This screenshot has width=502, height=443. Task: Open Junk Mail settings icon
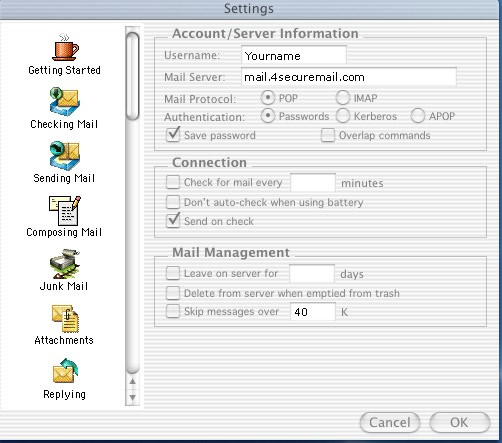(65, 264)
